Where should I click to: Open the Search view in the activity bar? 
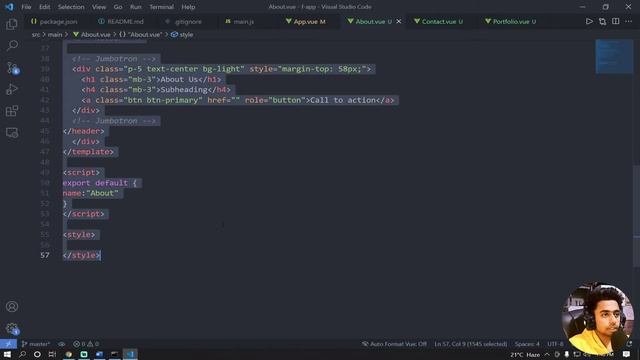tap(12, 45)
